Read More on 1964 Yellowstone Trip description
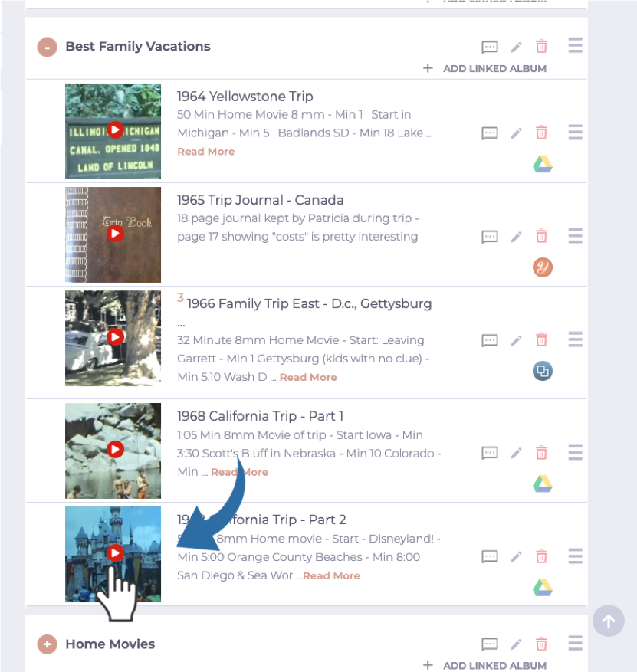637x672 pixels. coord(205,152)
